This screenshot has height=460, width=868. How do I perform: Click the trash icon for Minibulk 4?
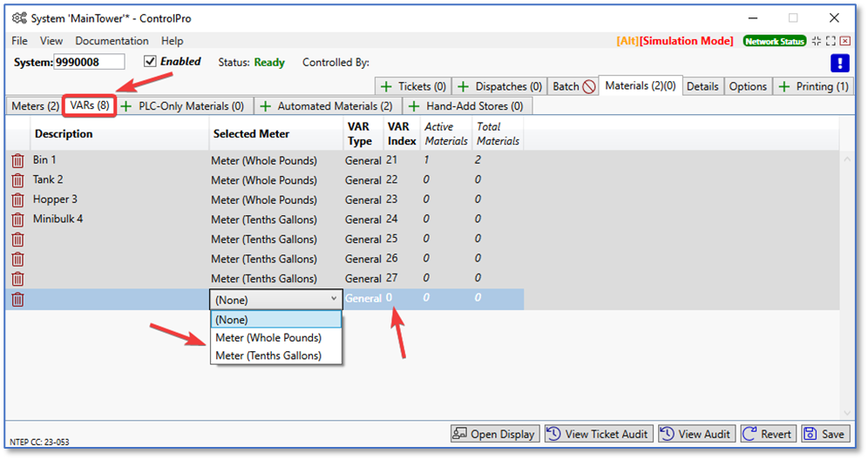[x=17, y=220]
